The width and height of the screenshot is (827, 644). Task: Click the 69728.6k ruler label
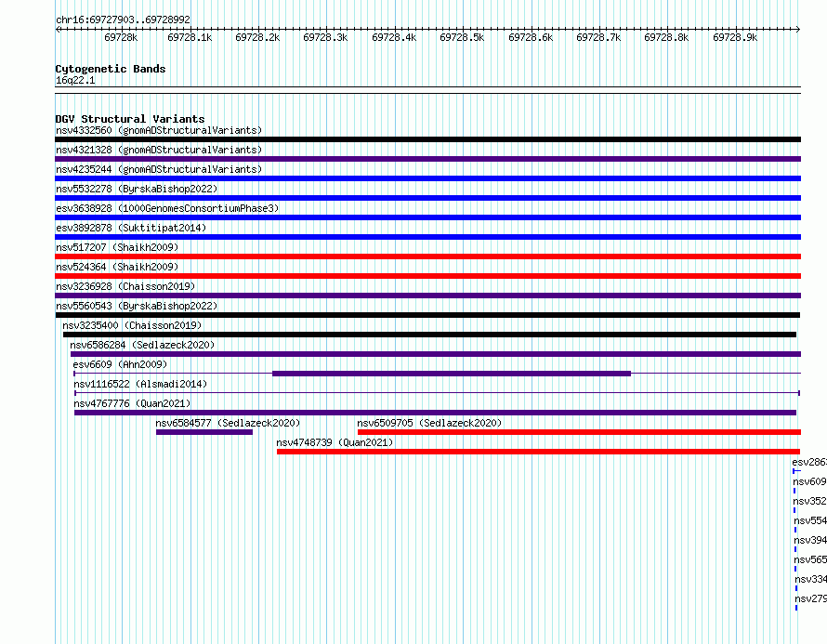(531, 37)
